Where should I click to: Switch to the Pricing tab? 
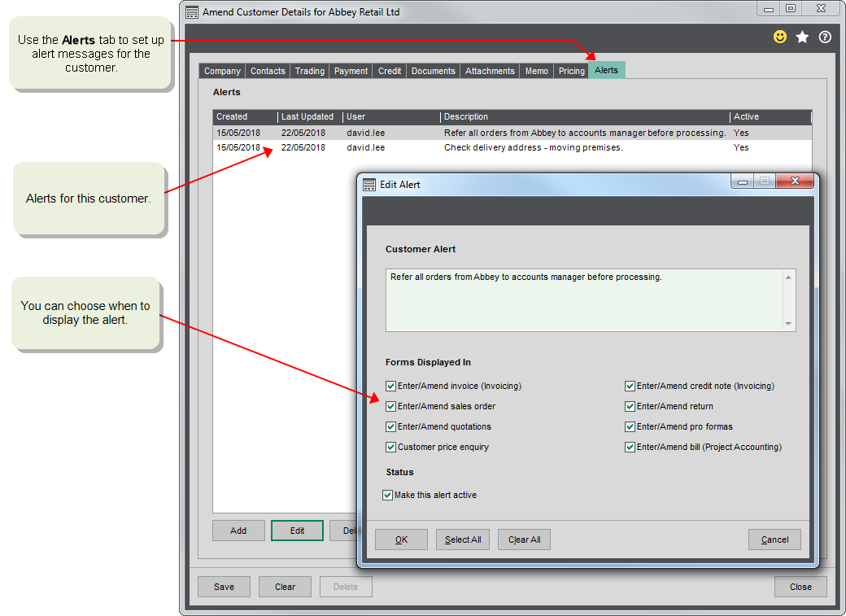click(571, 71)
